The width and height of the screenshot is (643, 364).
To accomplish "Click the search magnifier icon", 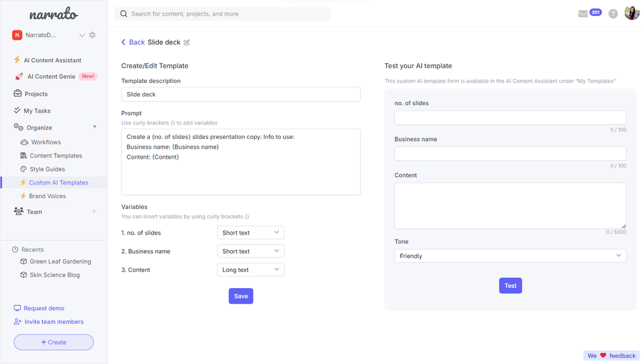I will 123,14.
